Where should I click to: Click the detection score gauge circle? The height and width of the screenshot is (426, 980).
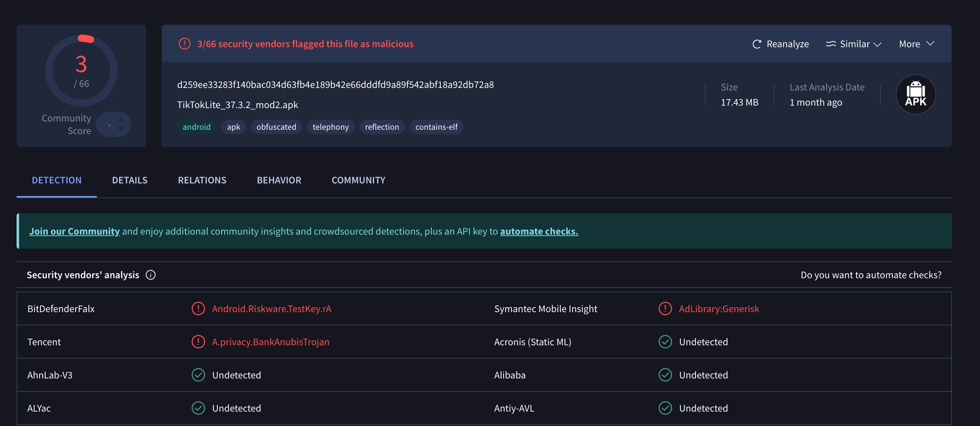[81, 71]
